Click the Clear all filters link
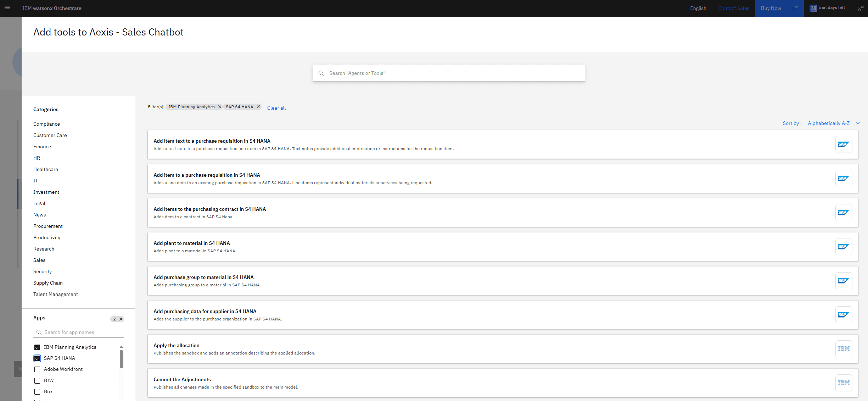The image size is (868, 401). click(276, 108)
